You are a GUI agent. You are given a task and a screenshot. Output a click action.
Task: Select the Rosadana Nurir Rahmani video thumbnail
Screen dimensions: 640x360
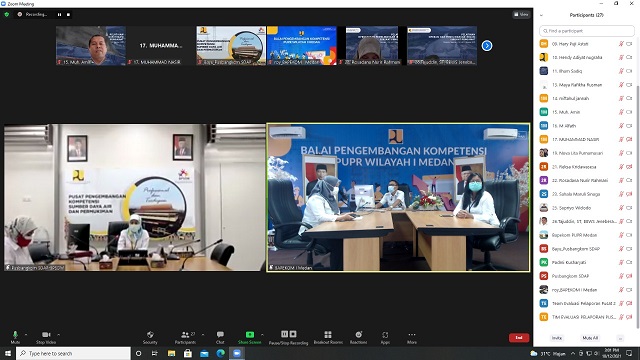coord(372,46)
